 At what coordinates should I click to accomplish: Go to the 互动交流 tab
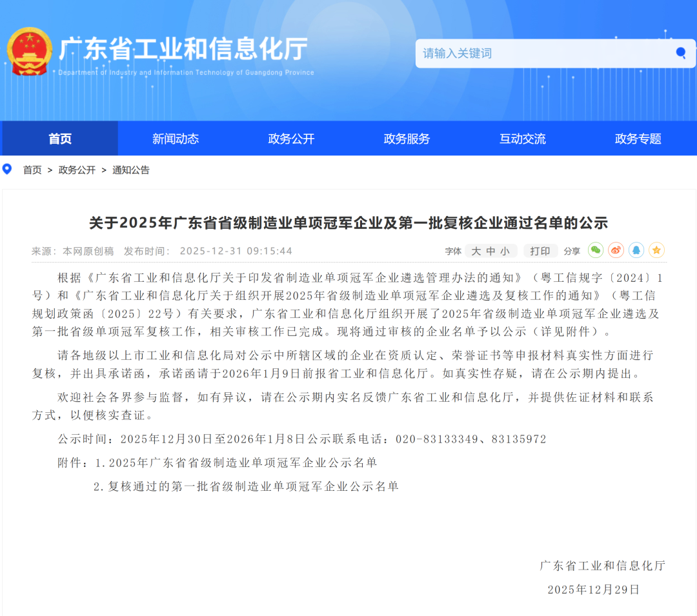(x=522, y=139)
